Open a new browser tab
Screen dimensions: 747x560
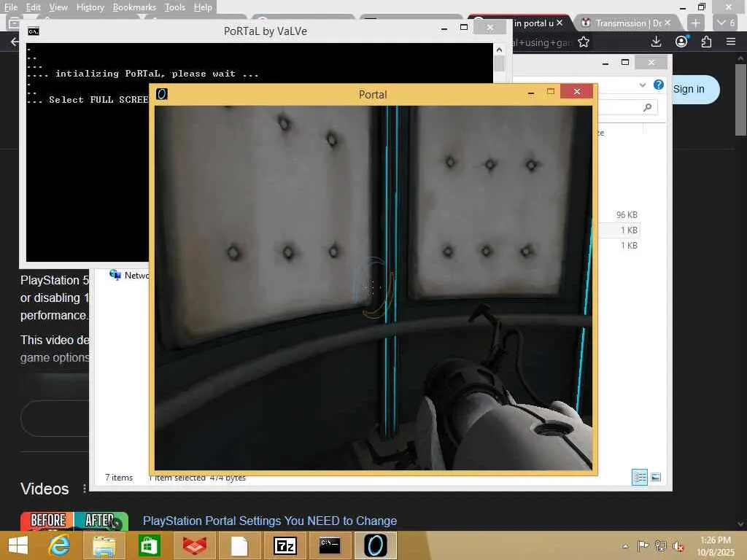tap(695, 23)
